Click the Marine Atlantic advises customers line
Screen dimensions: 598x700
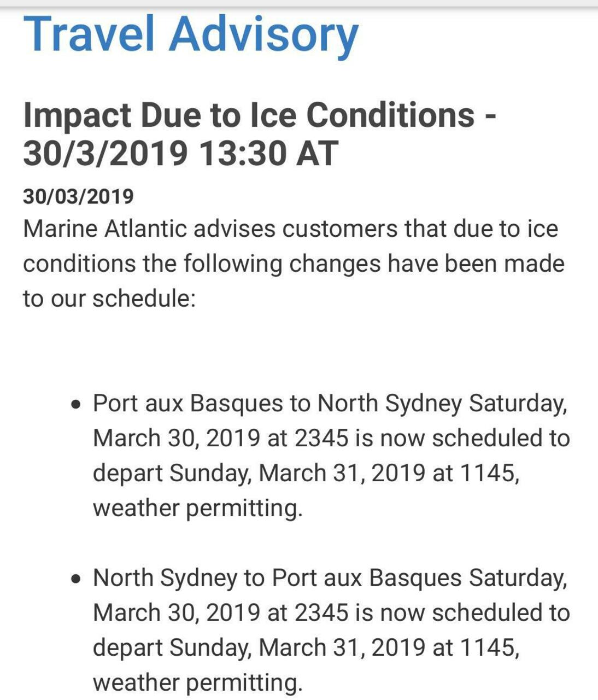click(291, 229)
